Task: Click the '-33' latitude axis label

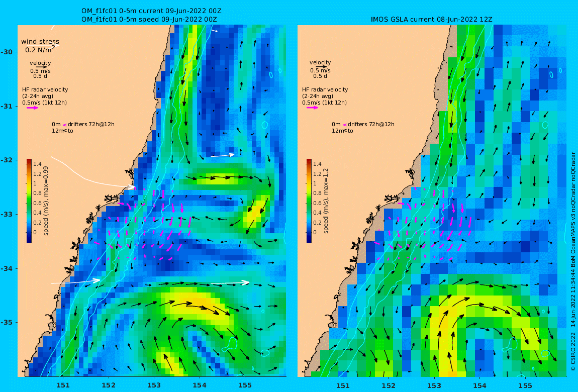Action: click(6, 215)
